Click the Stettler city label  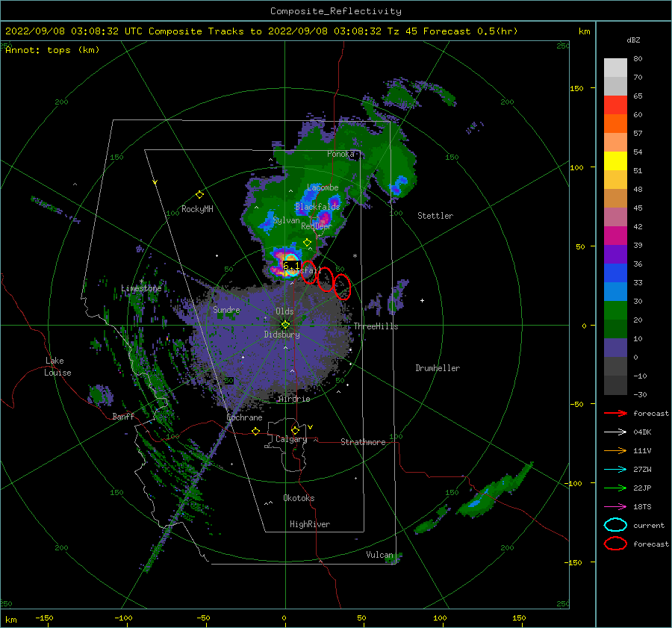tap(435, 216)
